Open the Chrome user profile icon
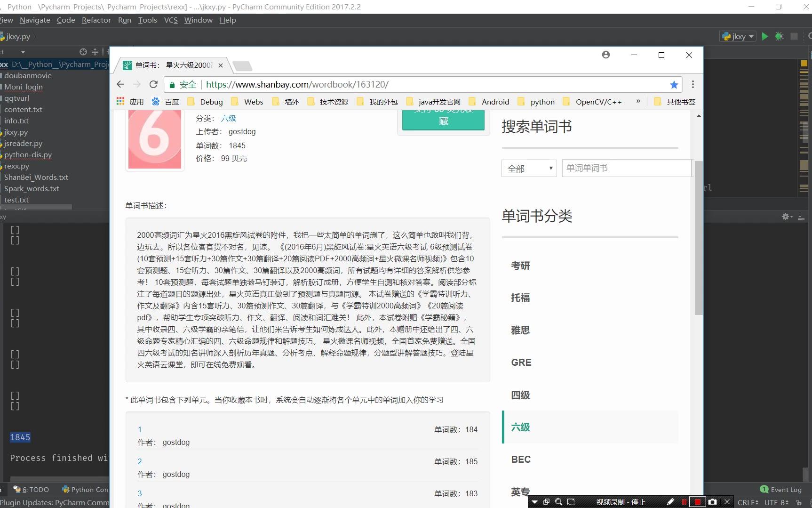 [x=606, y=55]
